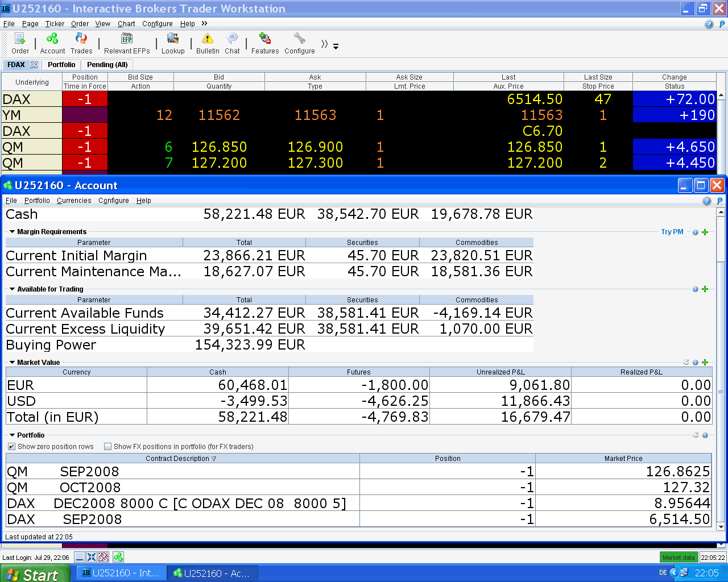The height and width of the screenshot is (582, 728).
Task: Collapse the Market Value section
Action: point(12,363)
